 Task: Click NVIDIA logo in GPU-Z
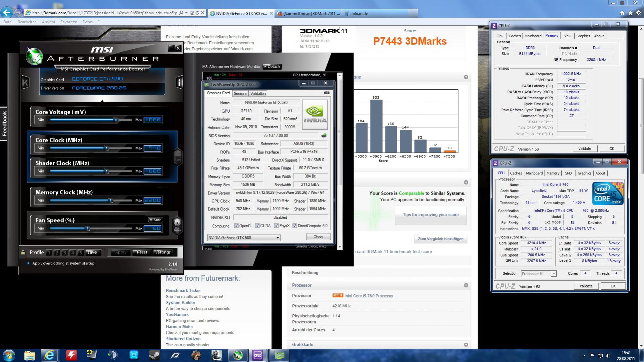pyautogui.click(x=315, y=114)
